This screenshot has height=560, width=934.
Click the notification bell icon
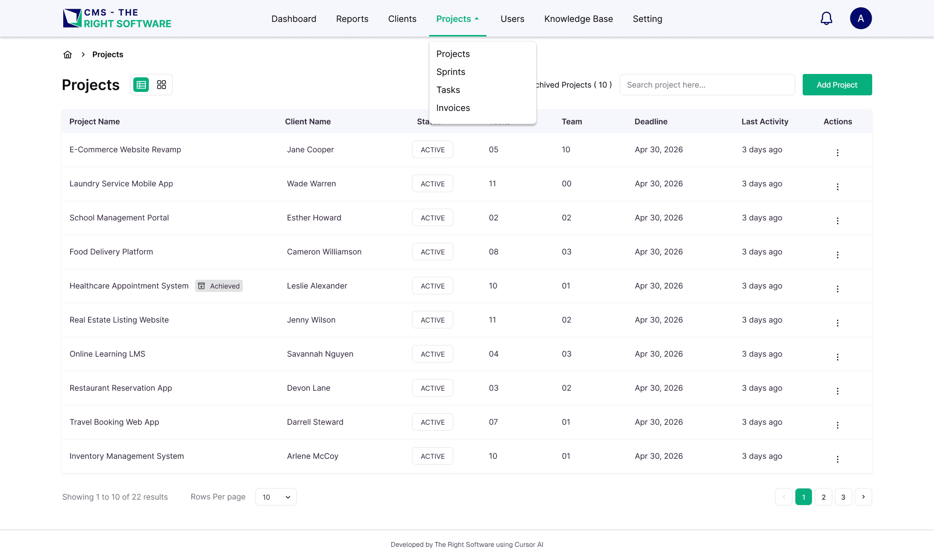(x=826, y=18)
